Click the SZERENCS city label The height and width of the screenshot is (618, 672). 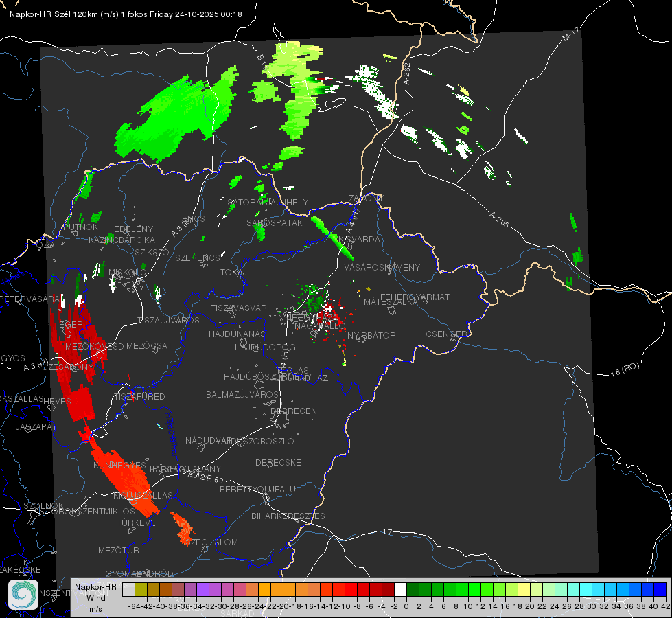[x=198, y=257]
